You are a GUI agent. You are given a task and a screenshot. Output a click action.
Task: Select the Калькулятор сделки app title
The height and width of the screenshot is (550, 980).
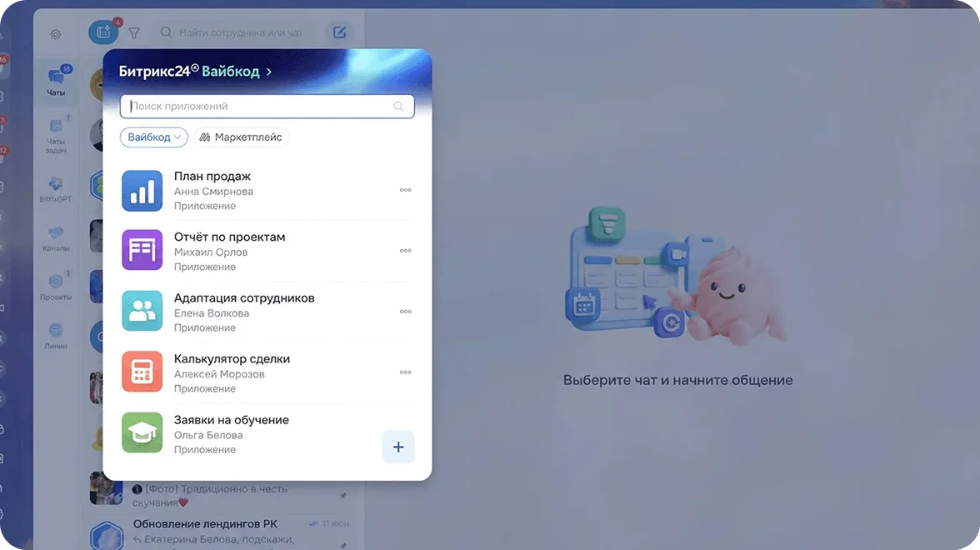click(x=232, y=358)
